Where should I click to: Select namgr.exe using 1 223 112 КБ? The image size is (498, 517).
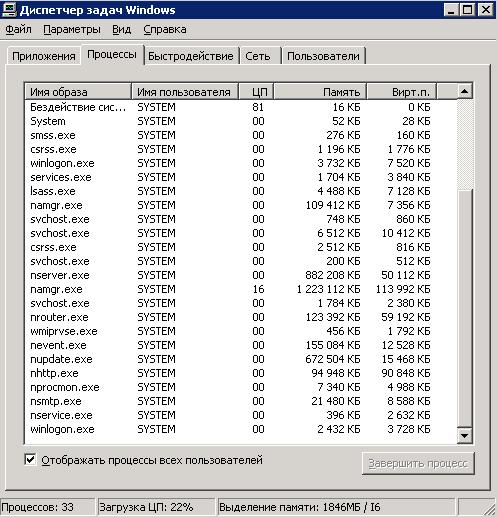(241, 289)
